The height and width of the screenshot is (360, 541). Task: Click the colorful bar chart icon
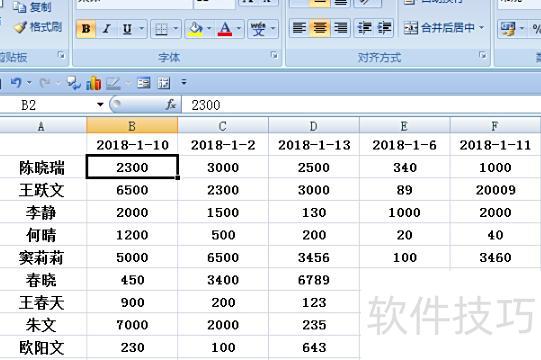click(94, 83)
